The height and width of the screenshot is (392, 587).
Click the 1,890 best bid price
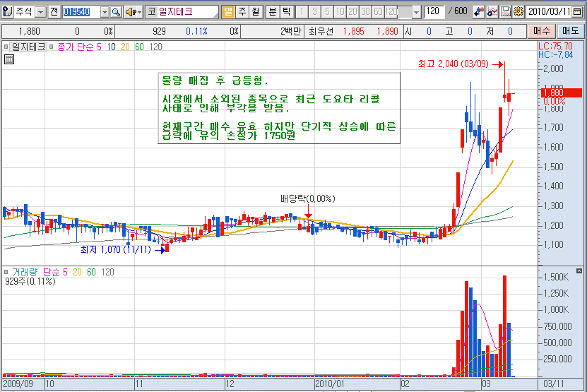[x=387, y=31]
